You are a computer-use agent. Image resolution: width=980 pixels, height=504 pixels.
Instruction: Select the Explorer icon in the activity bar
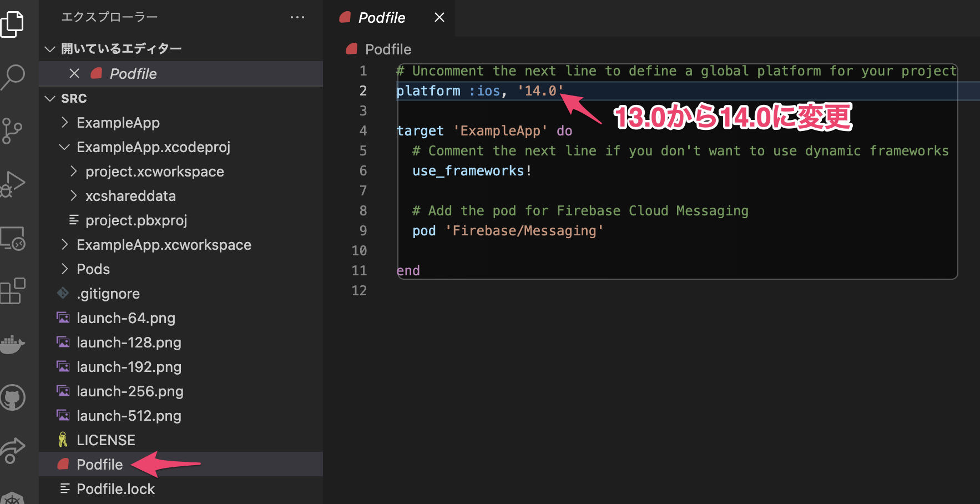[13, 23]
